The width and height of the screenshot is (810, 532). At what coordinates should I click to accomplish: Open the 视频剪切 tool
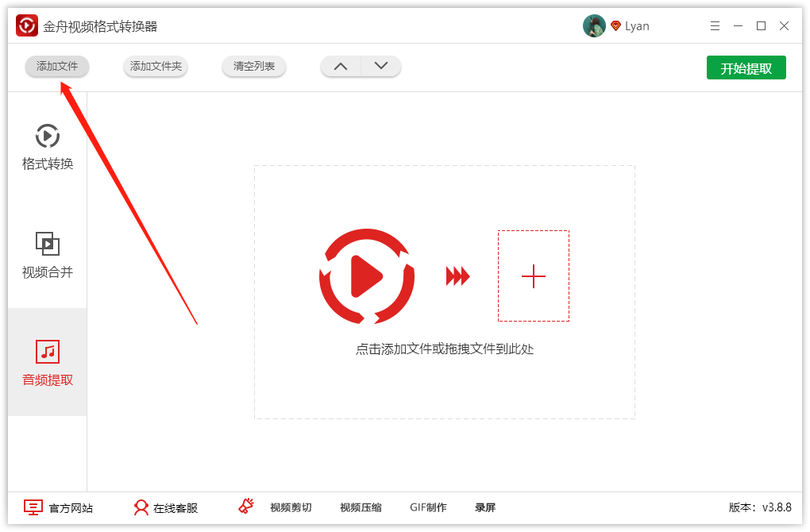point(291,507)
